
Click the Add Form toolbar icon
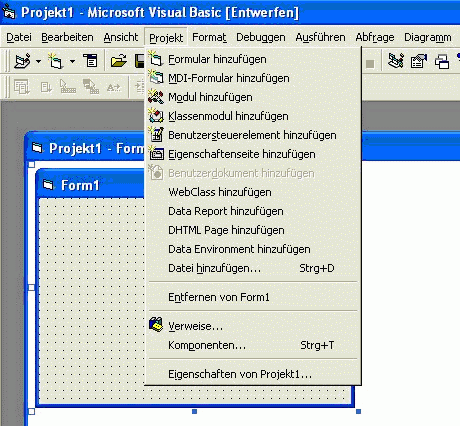pos(55,61)
